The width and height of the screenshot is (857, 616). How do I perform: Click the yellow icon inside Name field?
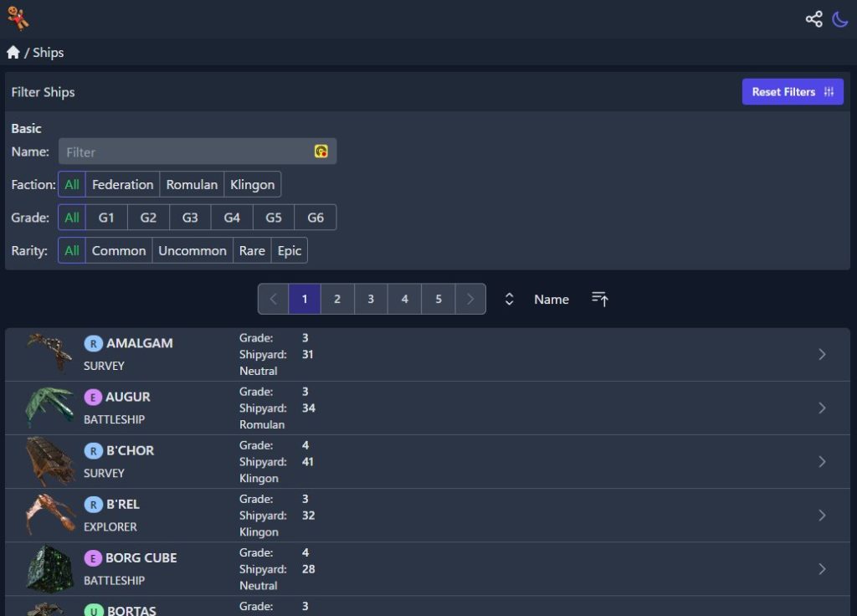coord(321,151)
